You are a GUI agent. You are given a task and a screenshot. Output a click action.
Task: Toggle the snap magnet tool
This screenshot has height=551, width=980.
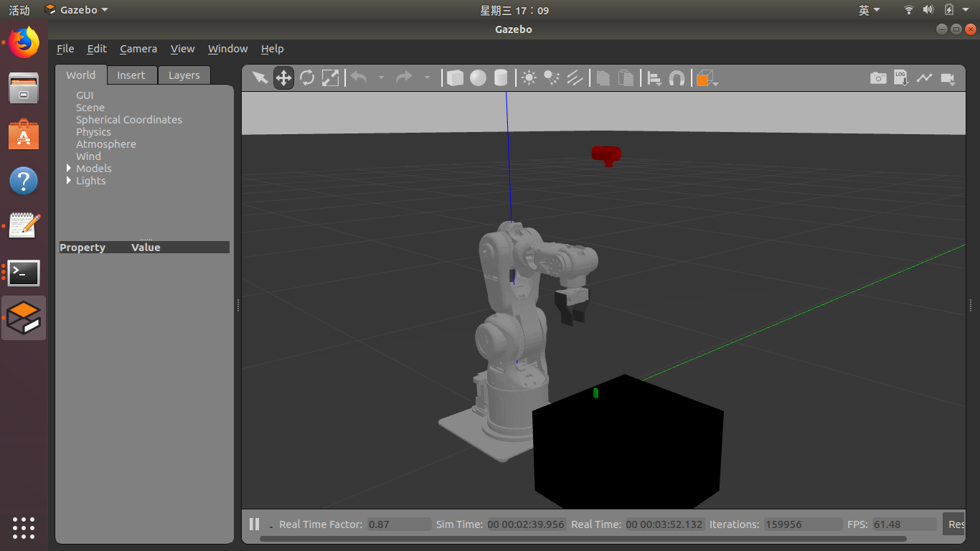pos(677,77)
